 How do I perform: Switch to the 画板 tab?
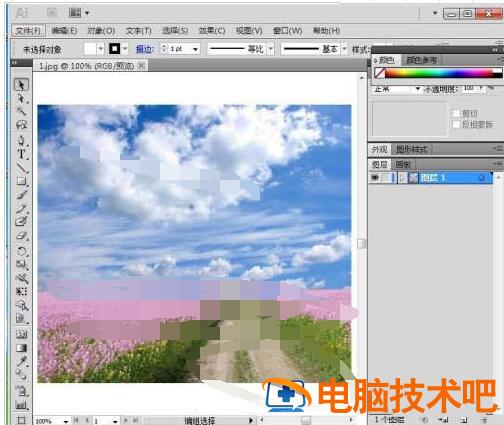[x=403, y=165]
